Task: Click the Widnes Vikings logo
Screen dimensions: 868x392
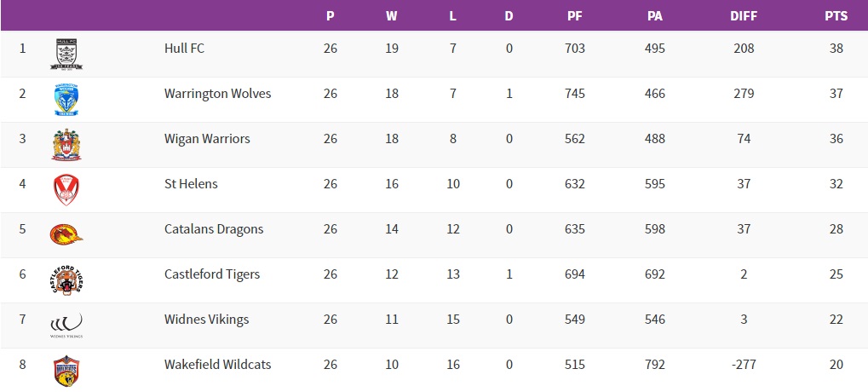Action: click(66, 324)
